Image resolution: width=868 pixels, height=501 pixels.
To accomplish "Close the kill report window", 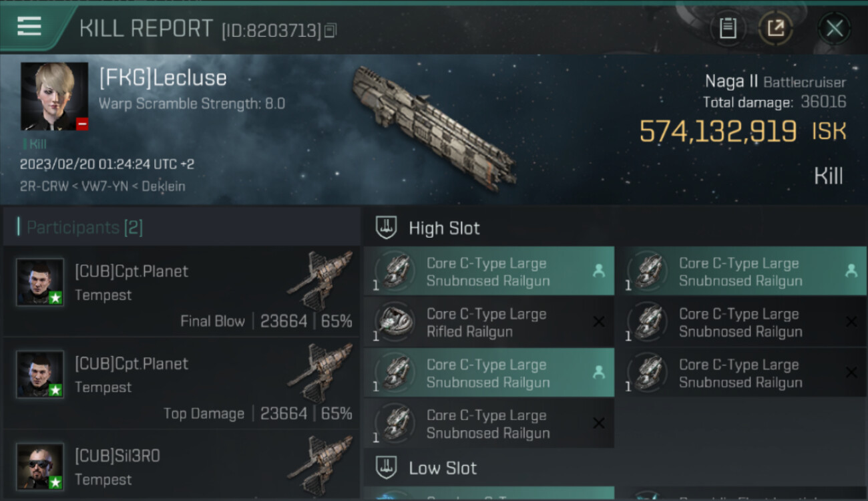I will tap(834, 28).
